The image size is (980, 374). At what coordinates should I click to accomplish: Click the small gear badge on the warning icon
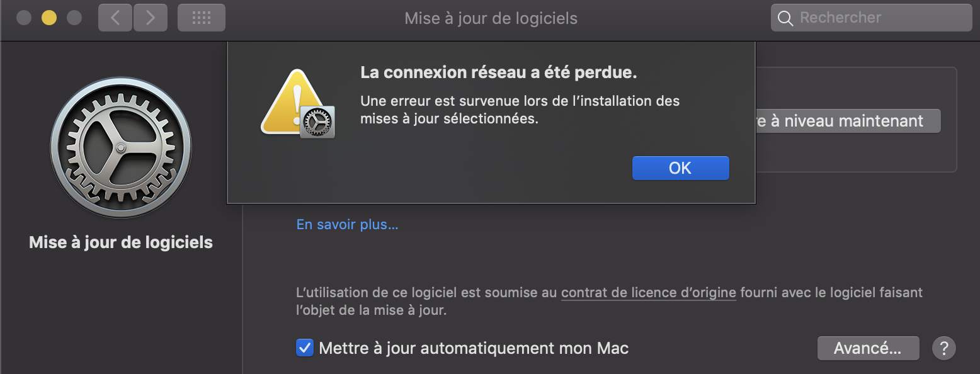tap(317, 122)
